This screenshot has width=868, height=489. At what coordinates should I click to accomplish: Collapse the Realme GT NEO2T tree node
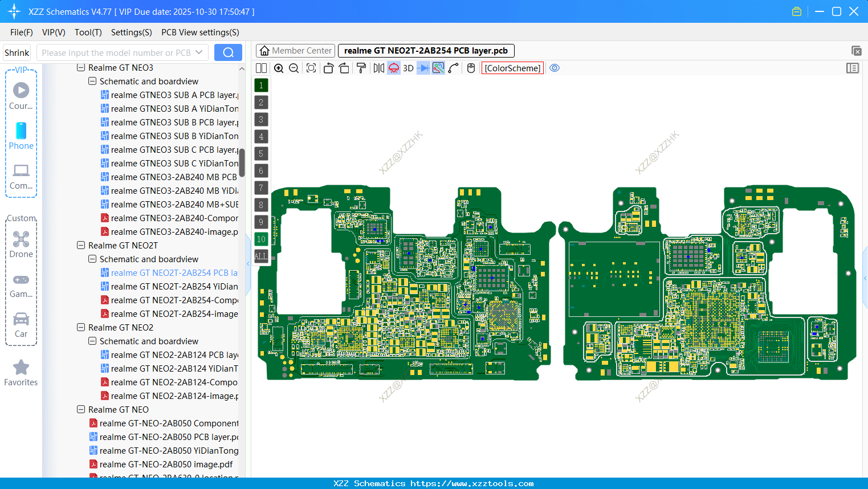(80, 245)
